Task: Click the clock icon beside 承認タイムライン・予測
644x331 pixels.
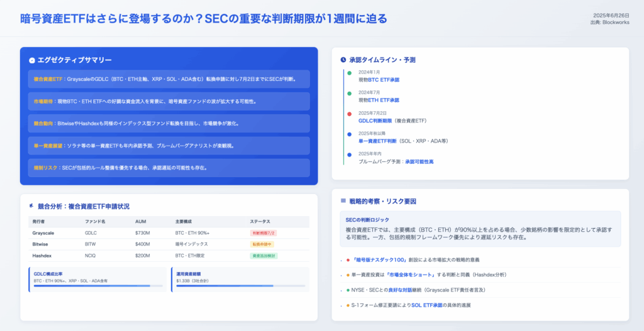Action: [343, 60]
